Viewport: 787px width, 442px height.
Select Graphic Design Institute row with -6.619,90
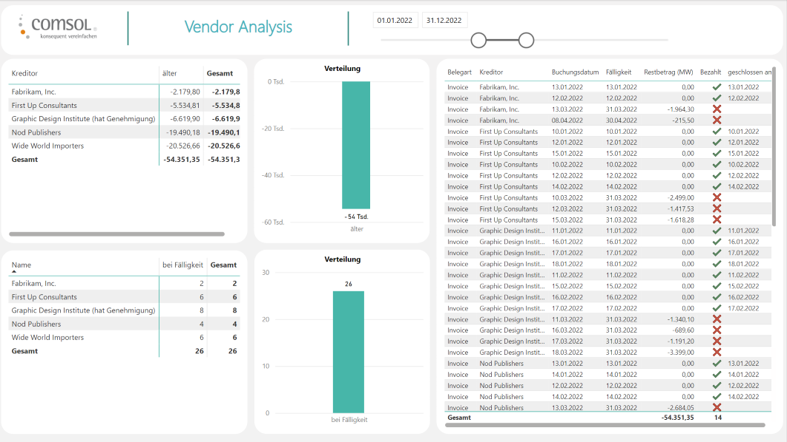tap(124, 119)
